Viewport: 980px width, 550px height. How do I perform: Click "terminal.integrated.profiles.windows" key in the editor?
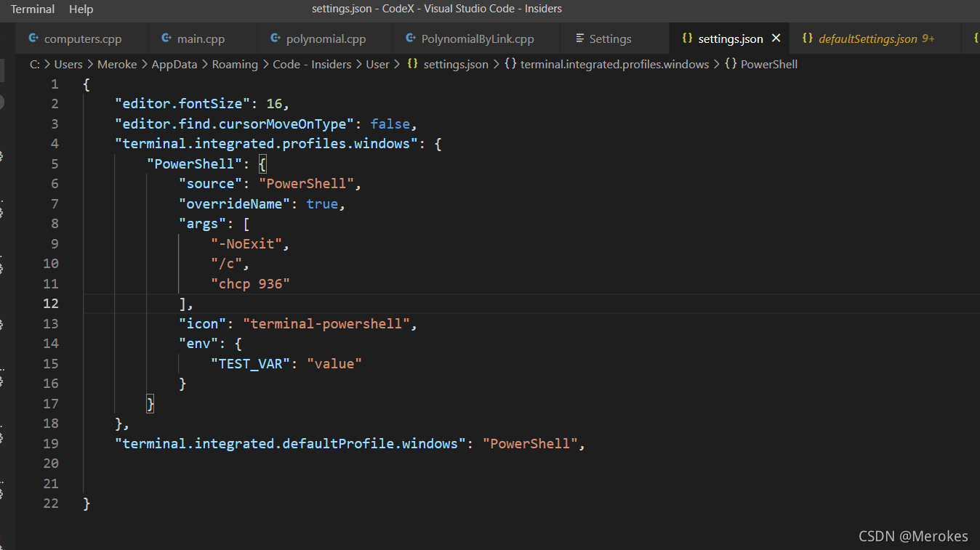tap(265, 144)
